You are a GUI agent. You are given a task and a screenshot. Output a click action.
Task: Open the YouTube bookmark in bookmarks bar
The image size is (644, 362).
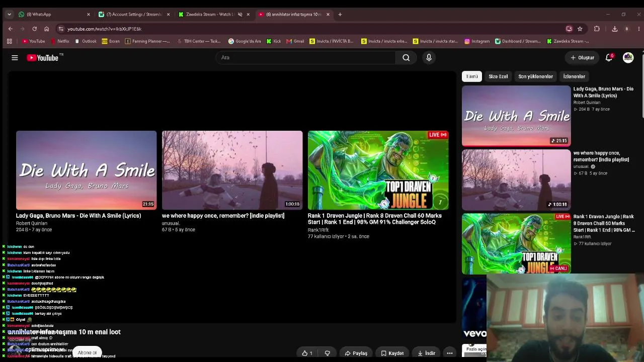pyautogui.click(x=33, y=41)
